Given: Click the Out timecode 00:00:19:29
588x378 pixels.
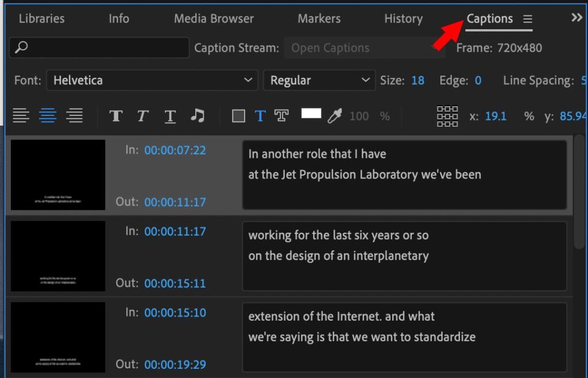Looking at the screenshot, I should (x=175, y=364).
